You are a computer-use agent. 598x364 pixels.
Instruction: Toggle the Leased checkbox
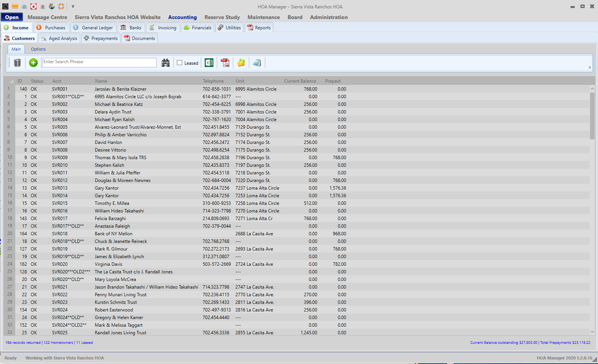click(180, 63)
